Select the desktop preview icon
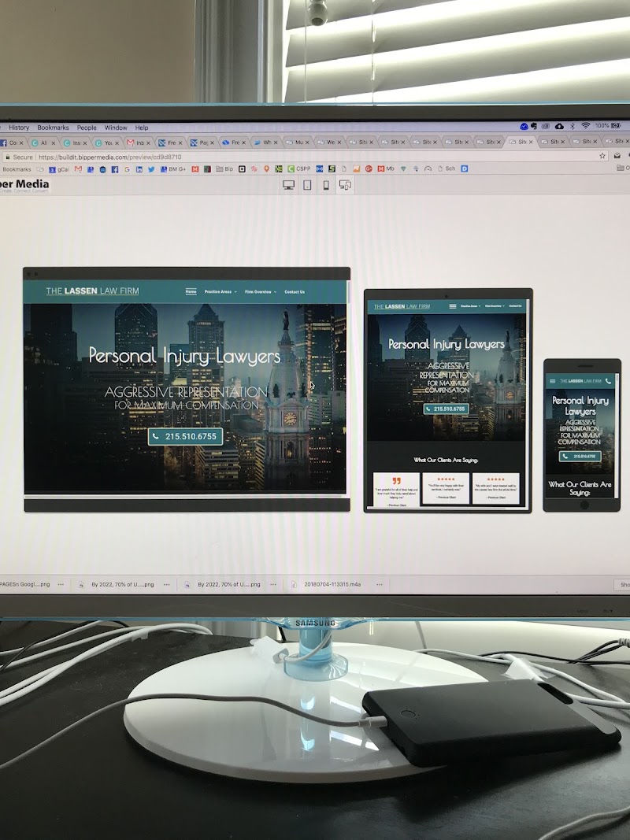The height and width of the screenshot is (840, 630). click(x=288, y=185)
